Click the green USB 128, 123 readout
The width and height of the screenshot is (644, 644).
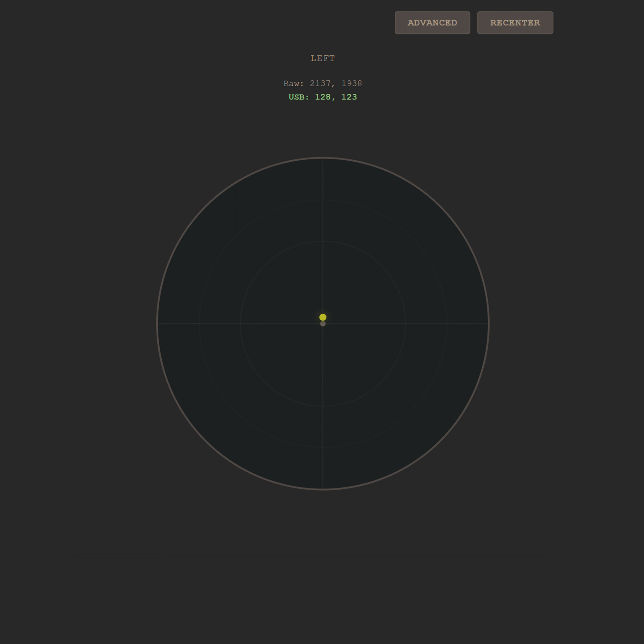323,97
